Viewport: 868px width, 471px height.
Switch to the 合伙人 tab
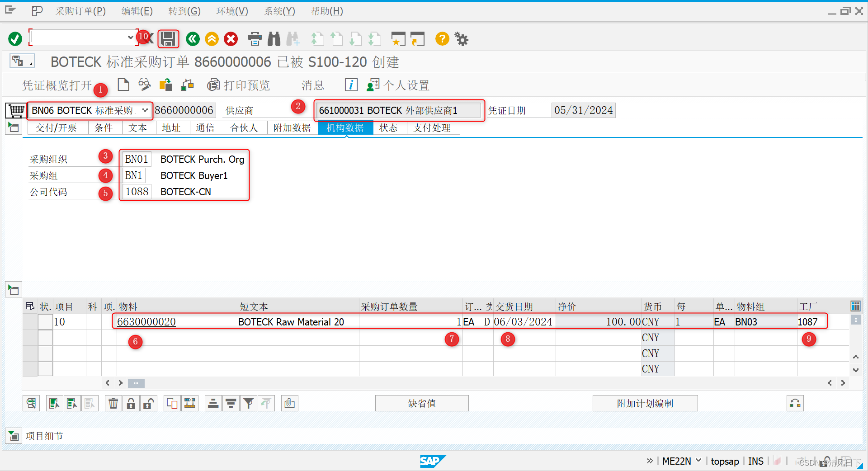245,128
